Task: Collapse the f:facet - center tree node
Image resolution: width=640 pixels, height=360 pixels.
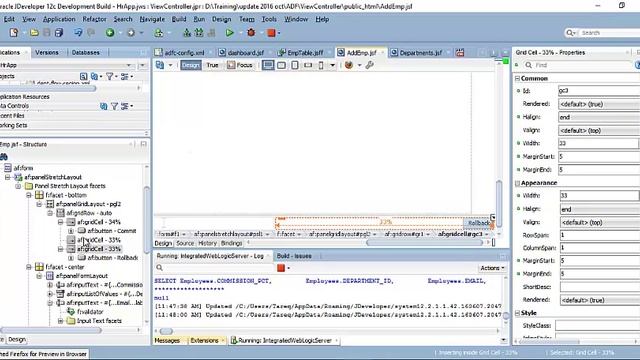Action: (x=29, y=267)
